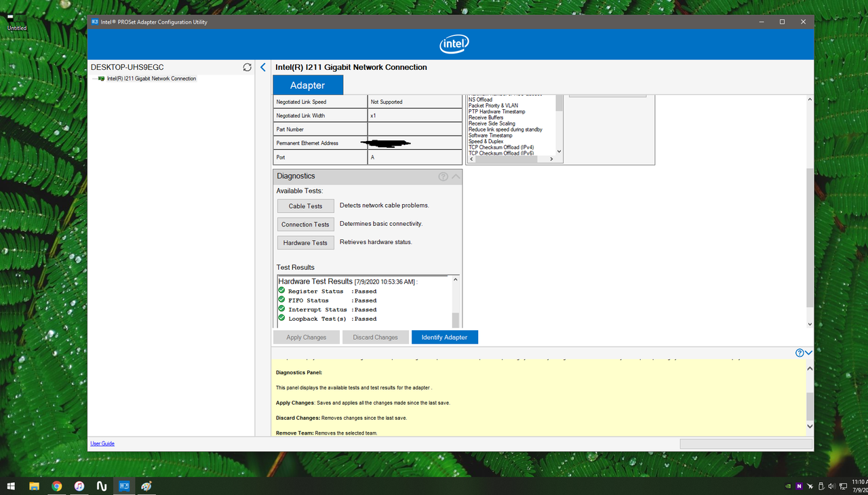
Task: Click the Port row label
Action: tap(320, 157)
